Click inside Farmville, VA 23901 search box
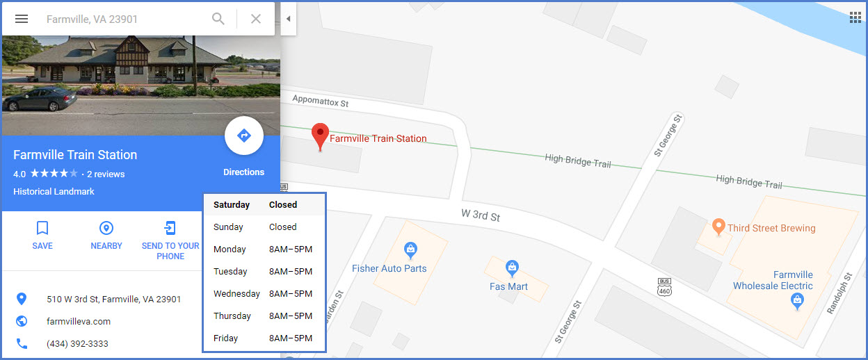 point(125,19)
